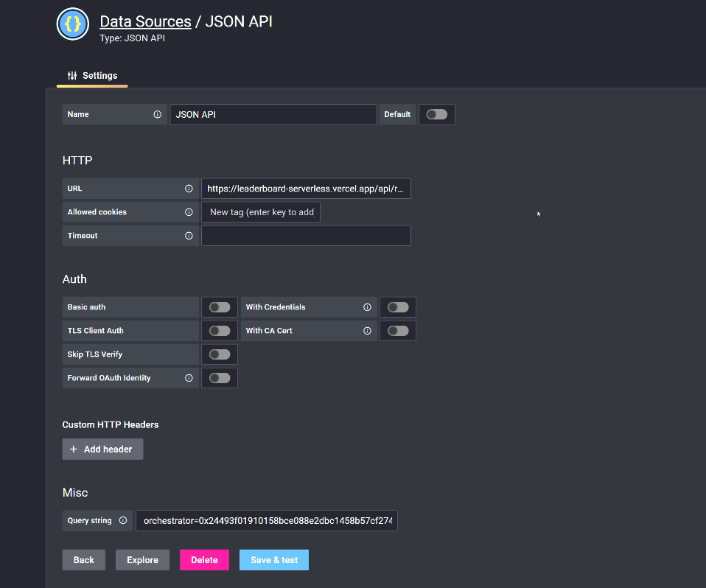Click the With Credentials info icon
Viewport: 706px width, 588px height.
click(367, 307)
